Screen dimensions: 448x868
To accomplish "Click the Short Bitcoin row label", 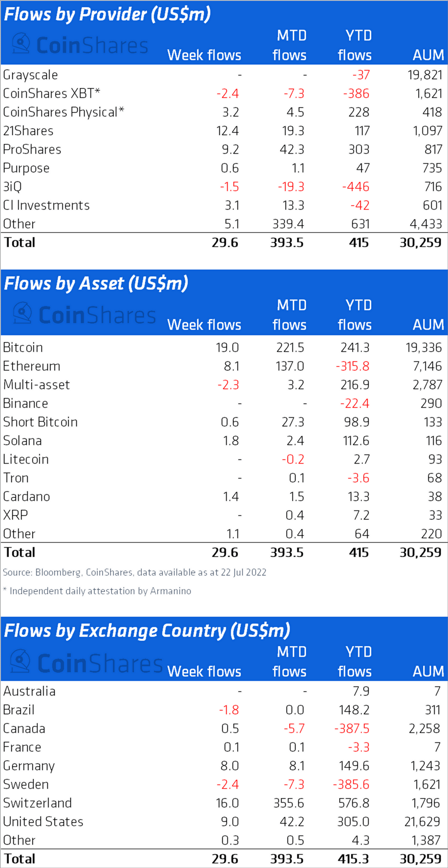I will click(40, 422).
